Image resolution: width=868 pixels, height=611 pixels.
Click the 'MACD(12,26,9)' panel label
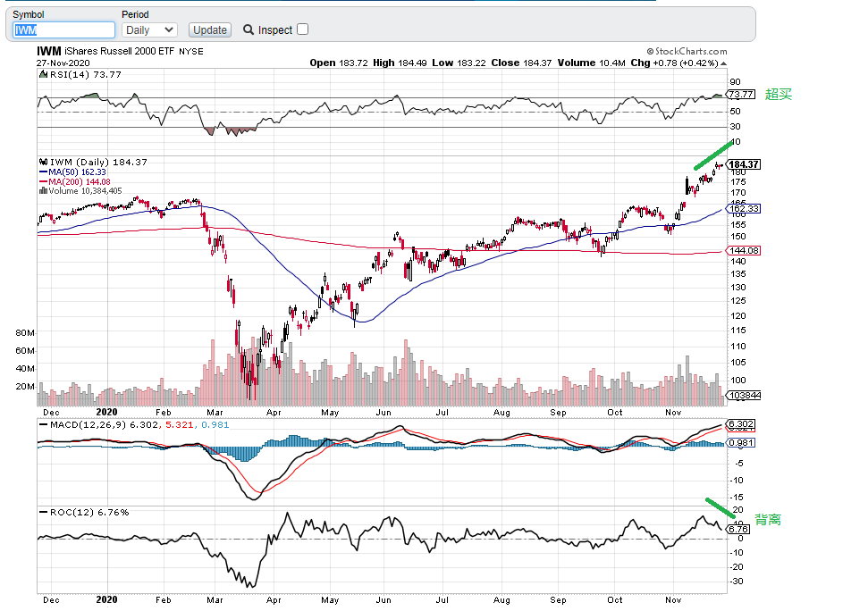tap(88, 424)
